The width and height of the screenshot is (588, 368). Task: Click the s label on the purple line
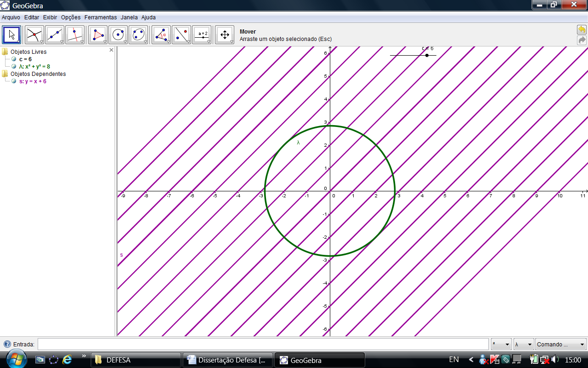(x=121, y=255)
